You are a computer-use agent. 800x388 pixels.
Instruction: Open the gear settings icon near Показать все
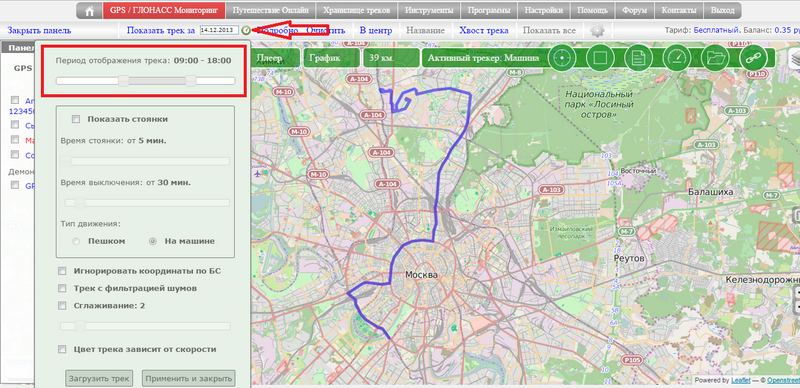597,31
